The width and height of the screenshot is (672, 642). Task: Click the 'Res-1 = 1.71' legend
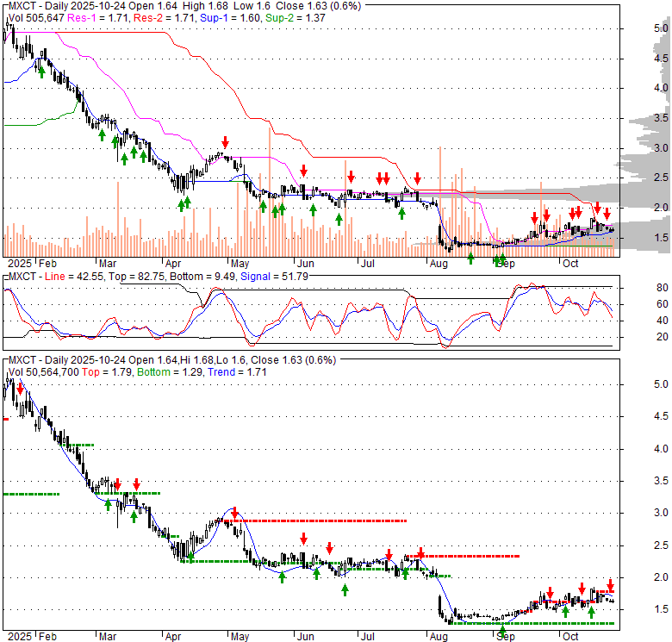(x=97, y=18)
